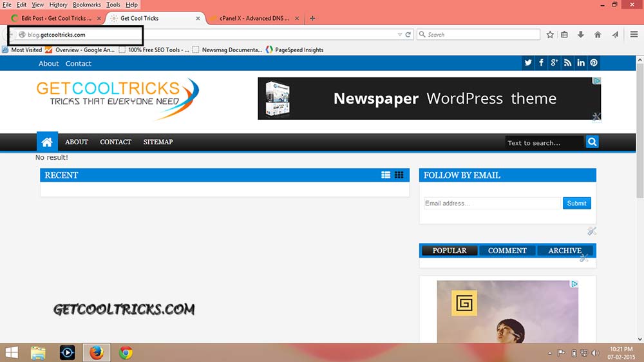Screen dimensions: 644x362
Task: Open the History menu
Action: point(59,5)
